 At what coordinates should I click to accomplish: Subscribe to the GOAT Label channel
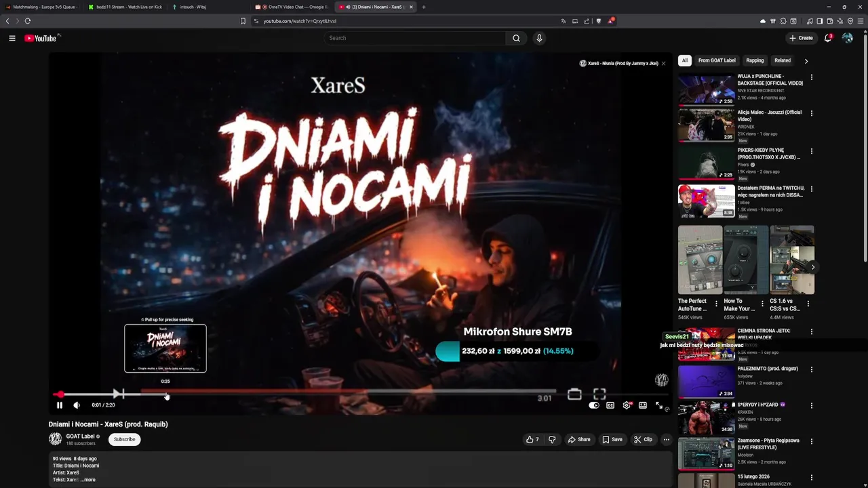124,439
